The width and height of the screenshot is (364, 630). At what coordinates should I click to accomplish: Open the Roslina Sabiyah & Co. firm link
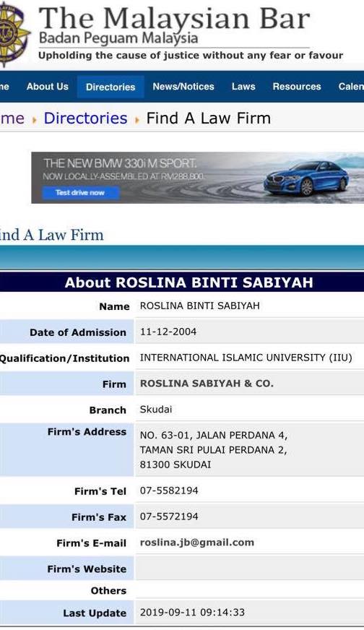click(207, 384)
